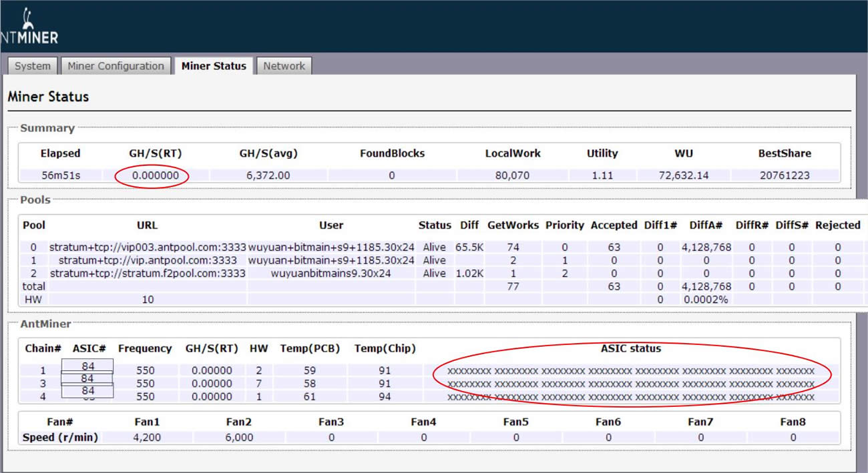Open the System tab
Screen dimensions: 868x473
pyautogui.click(x=33, y=66)
